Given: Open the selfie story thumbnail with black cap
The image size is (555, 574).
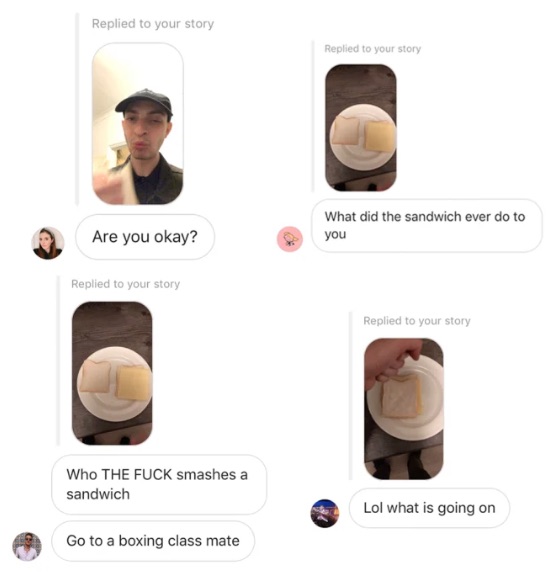Looking at the screenshot, I should [x=138, y=123].
